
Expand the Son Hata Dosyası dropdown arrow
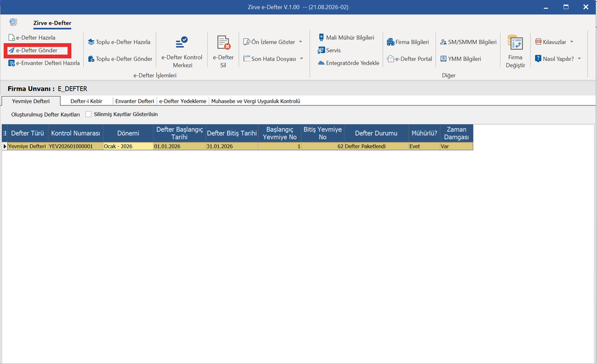point(301,59)
